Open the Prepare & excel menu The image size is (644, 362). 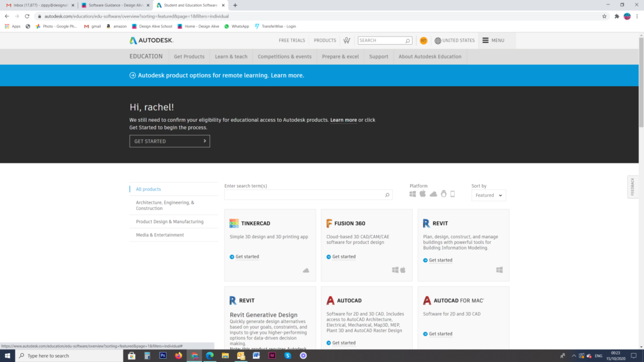coord(340,57)
